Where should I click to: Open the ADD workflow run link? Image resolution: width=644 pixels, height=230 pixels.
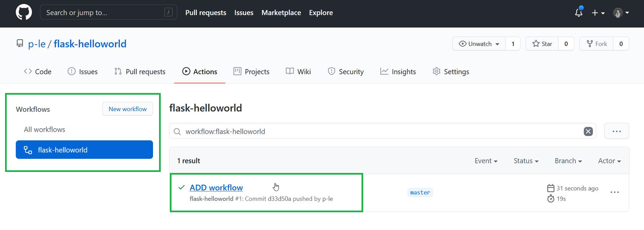(x=216, y=188)
